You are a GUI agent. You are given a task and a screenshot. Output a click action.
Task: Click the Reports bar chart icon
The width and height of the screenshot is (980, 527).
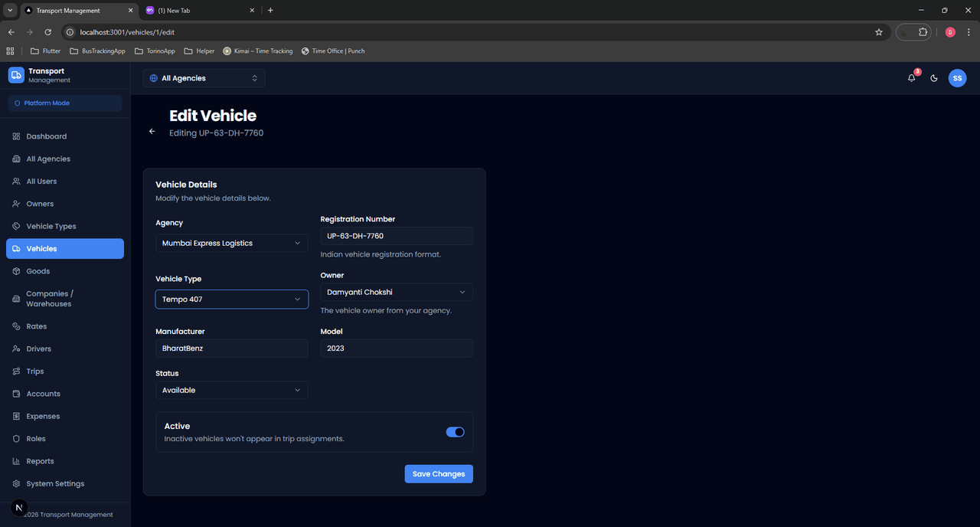tap(16, 461)
